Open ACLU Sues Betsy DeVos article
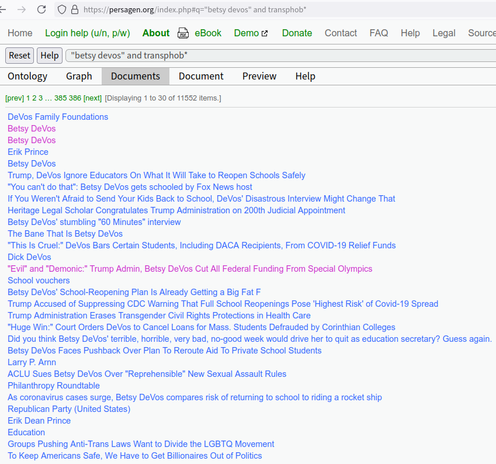 pyautogui.click(x=147, y=374)
